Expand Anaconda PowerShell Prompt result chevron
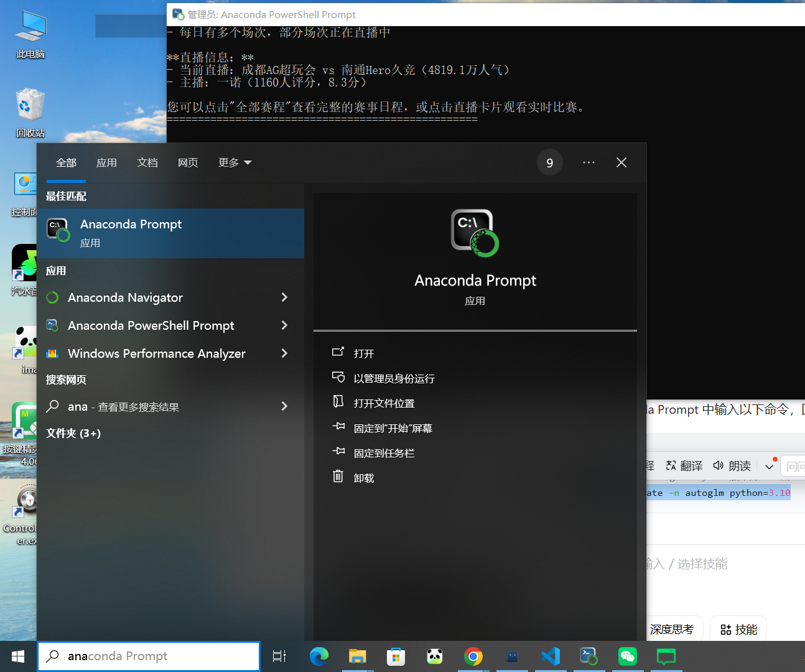805x672 pixels. (284, 325)
